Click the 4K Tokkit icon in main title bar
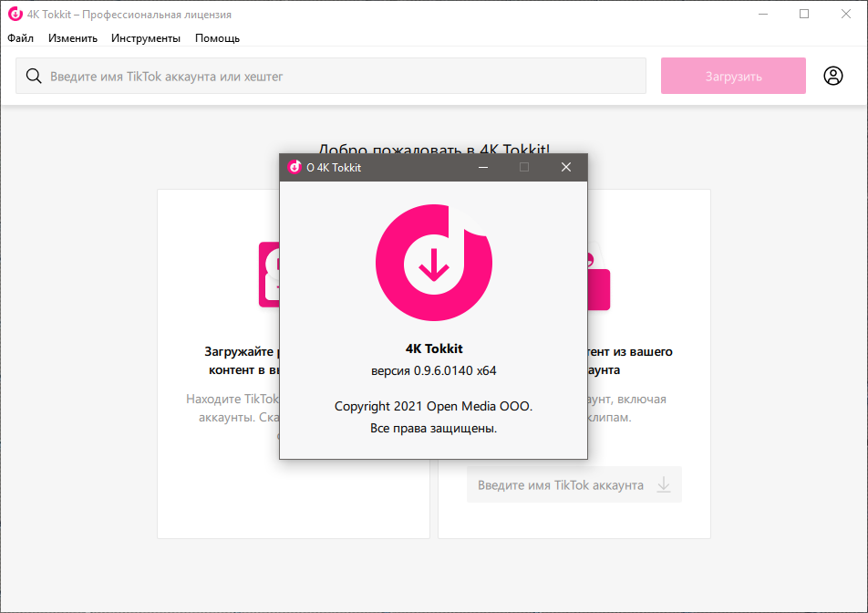Viewport: 868px width, 613px height. 15,14
